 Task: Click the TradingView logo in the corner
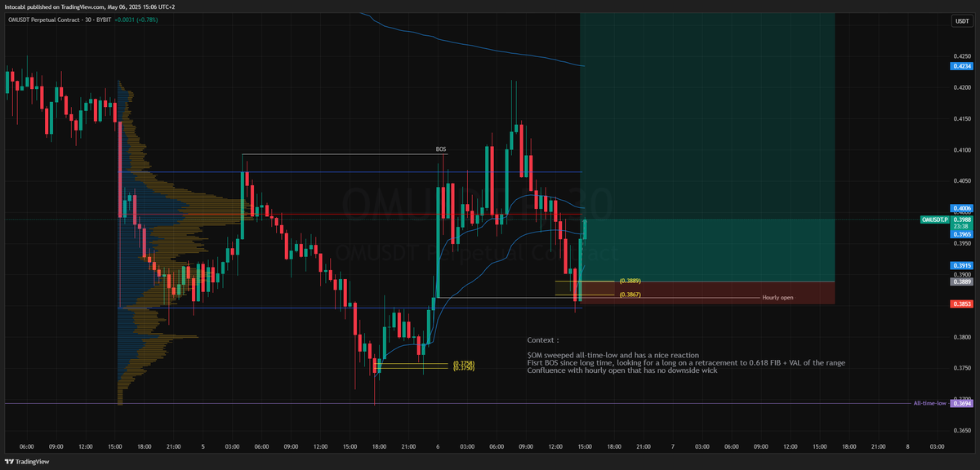[27, 461]
